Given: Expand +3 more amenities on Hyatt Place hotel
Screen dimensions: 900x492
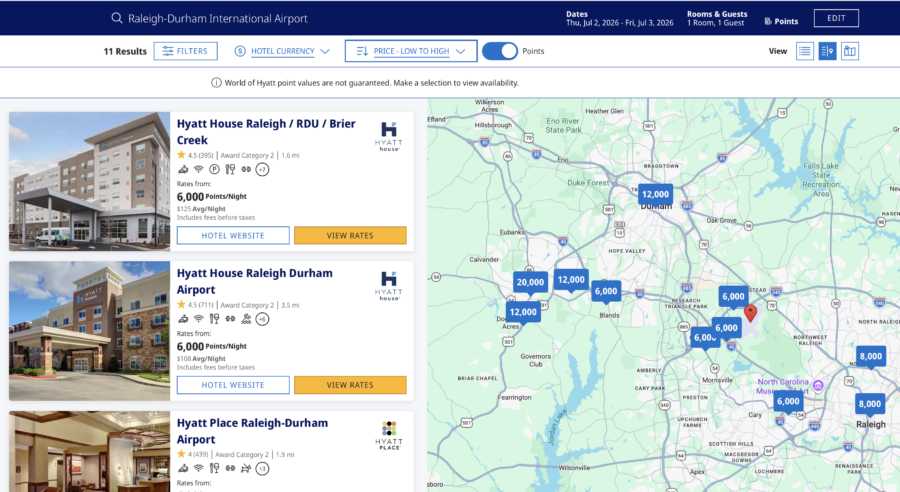Looking at the screenshot, I should (x=262, y=468).
